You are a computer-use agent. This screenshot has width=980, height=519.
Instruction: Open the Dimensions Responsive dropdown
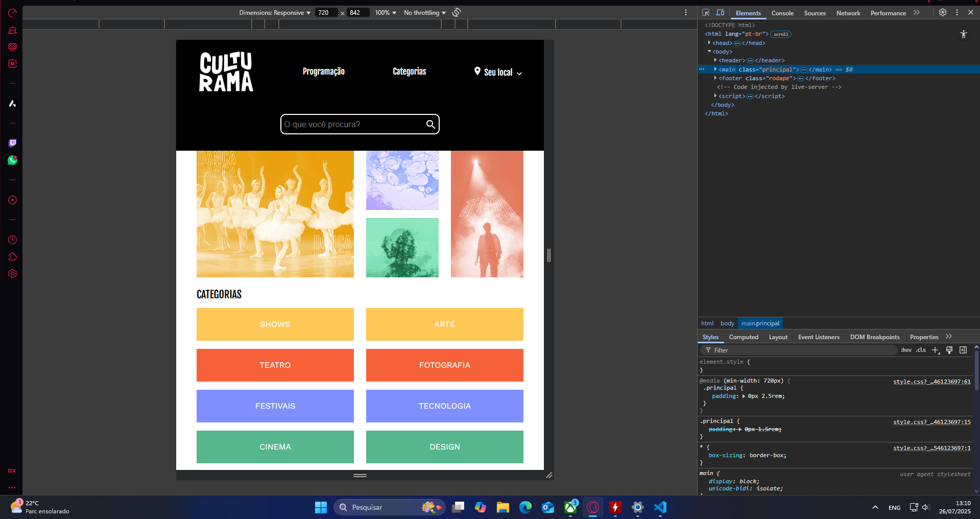275,13
